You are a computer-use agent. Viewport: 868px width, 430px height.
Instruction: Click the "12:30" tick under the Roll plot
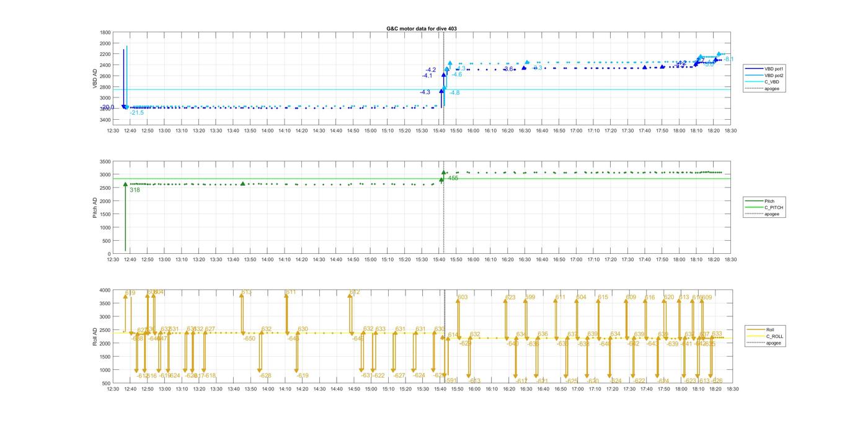pos(113,390)
